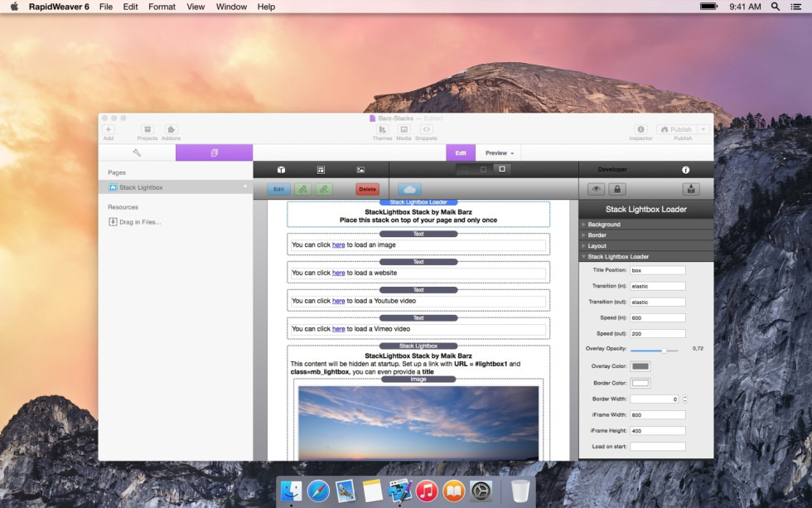Click the blue cloud button

click(409, 189)
